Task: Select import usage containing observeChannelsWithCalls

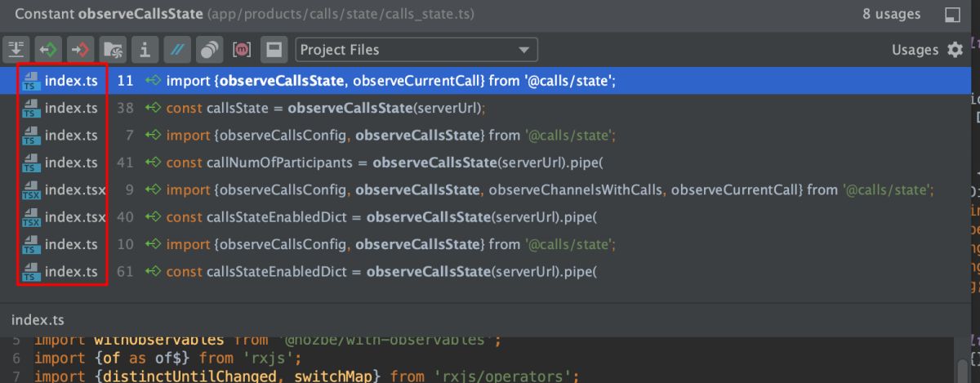Action: 483,189
